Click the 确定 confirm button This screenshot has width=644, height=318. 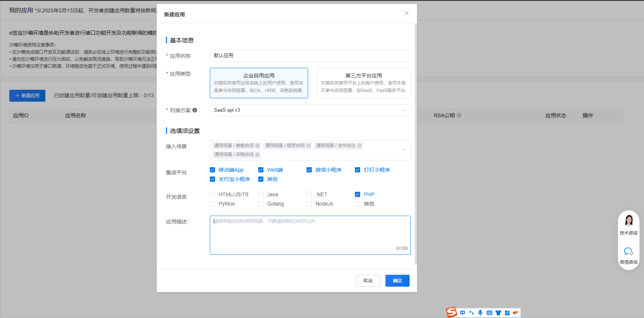point(397,281)
